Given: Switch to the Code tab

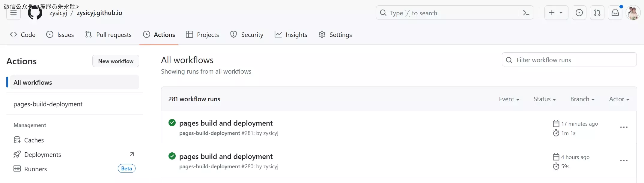Looking at the screenshot, I should [x=22, y=35].
